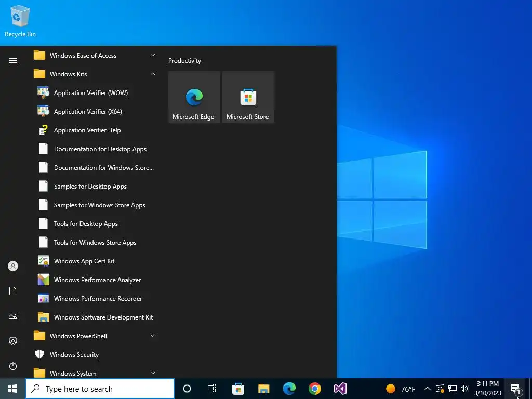Open Application Verifier (WOW) icon
Image resolution: width=532 pixels, height=399 pixels.
(44, 92)
